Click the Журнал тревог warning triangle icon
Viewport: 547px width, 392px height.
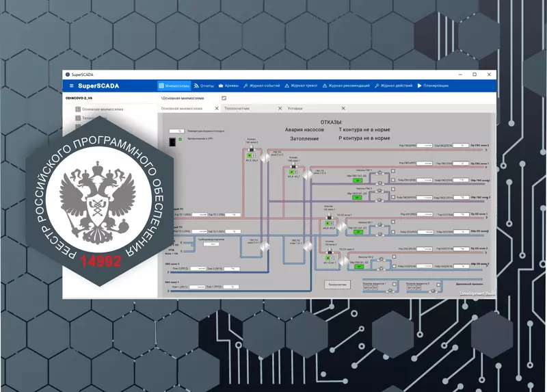(286, 86)
